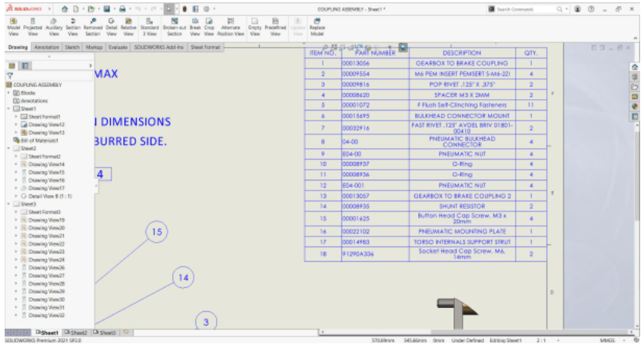Expand the SOLIDWORKS logo menu arrow
This screenshot has height=351, width=644.
[50, 8]
